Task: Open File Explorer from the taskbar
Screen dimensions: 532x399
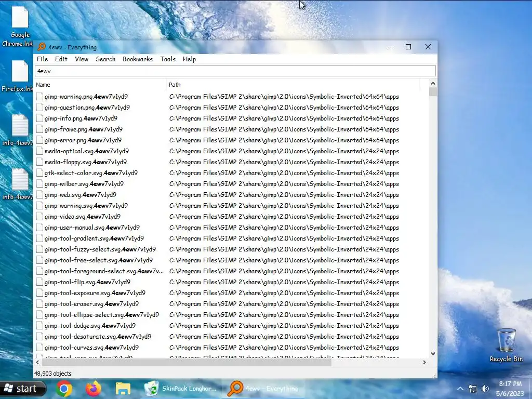Action: [x=123, y=389]
